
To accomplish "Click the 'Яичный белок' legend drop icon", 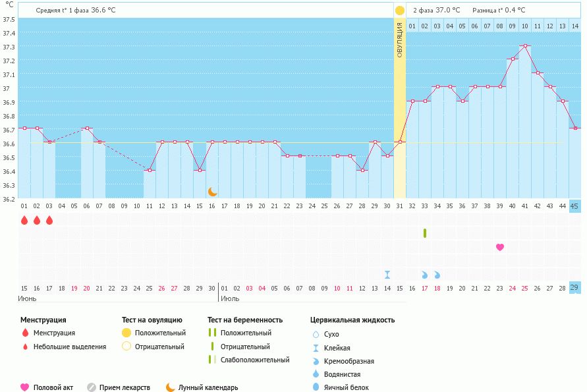I will (315, 387).
